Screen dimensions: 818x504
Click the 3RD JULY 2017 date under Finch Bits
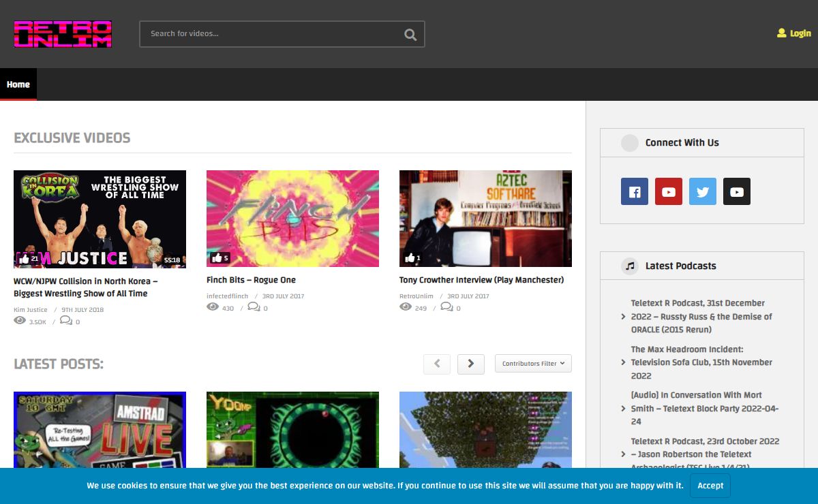(283, 296)
